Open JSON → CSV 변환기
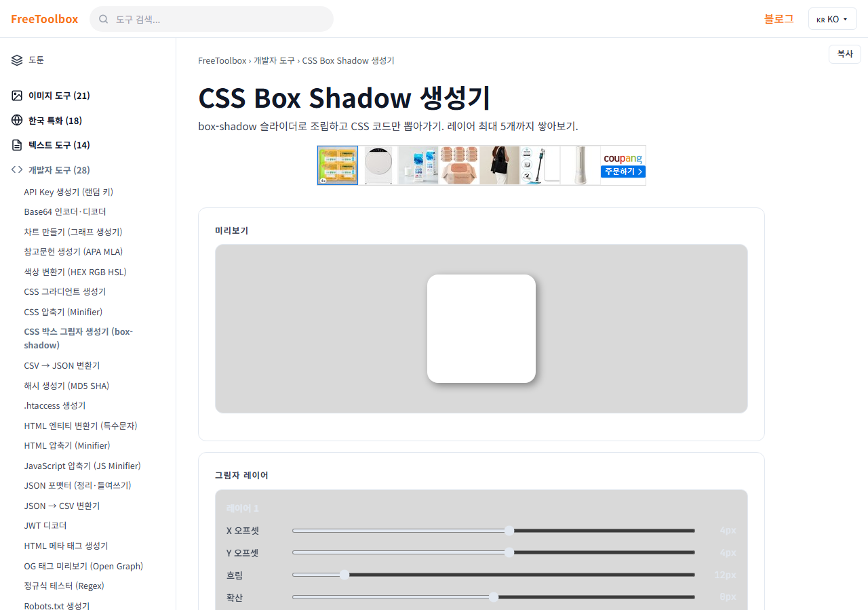The width and height of the screenshot is (868, 610). click(62, 506)
